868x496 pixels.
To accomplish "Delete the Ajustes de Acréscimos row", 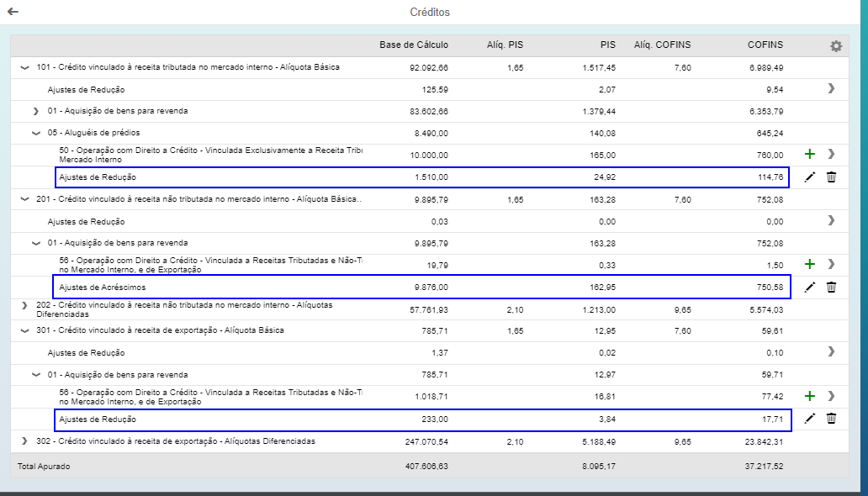I will click(x=831, y=287).
